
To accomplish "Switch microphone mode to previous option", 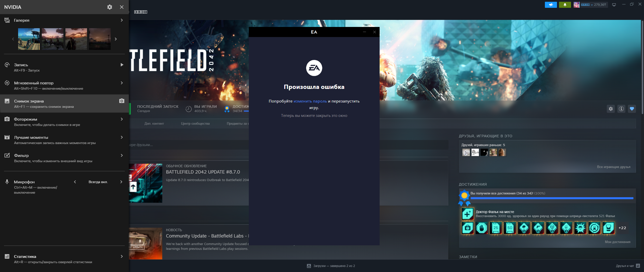I will (x=75, y=182).
